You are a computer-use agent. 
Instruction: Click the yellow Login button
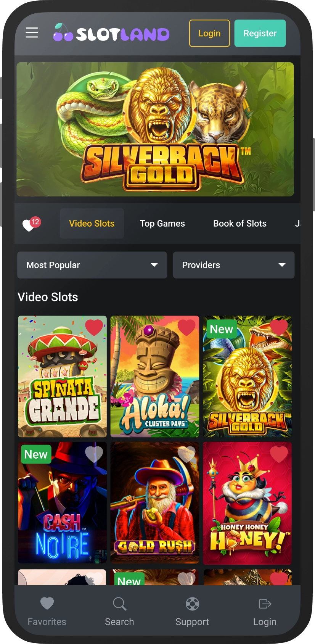point(209,33)
